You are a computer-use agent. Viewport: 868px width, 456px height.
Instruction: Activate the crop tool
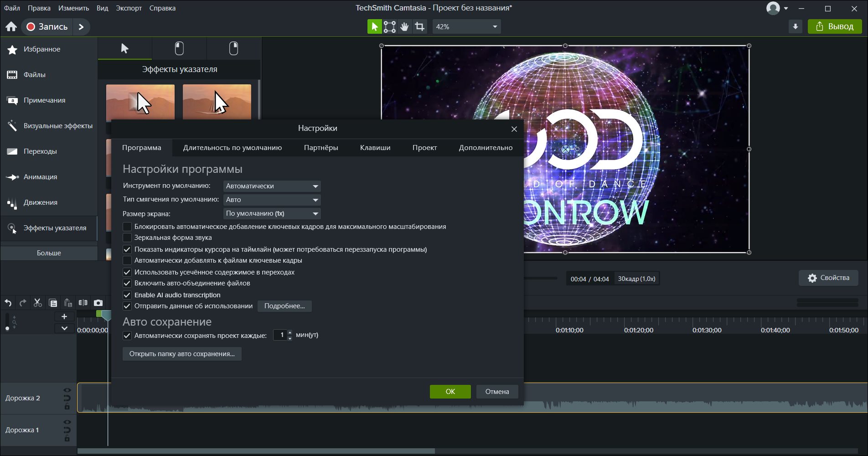(x=419, y=26)
